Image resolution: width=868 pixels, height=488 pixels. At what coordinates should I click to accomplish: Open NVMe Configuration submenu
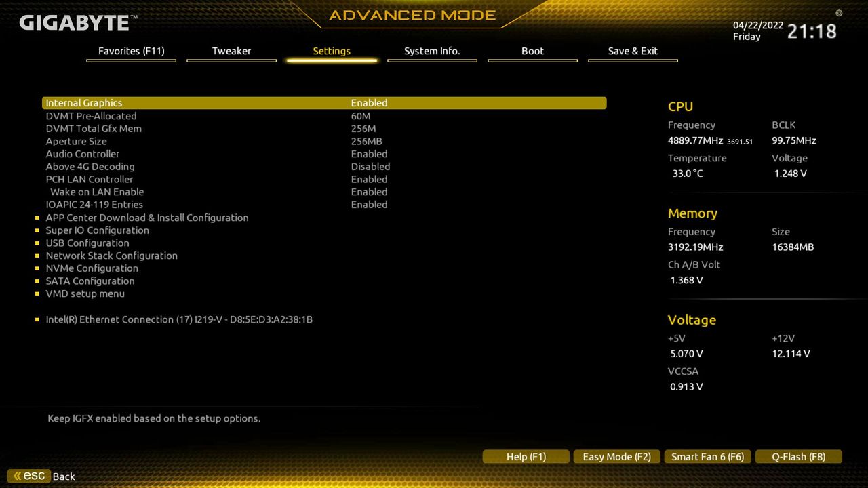coord(92,268)
